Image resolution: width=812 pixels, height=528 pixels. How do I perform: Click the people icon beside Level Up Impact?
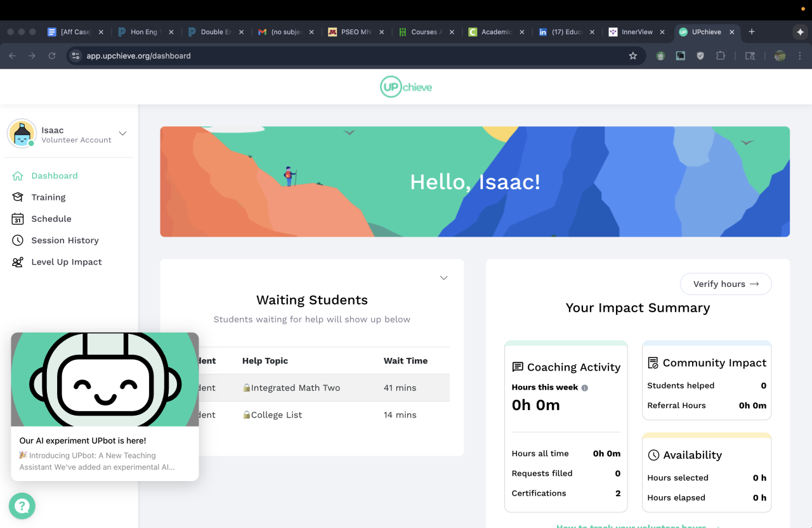[x=18, y=262]
